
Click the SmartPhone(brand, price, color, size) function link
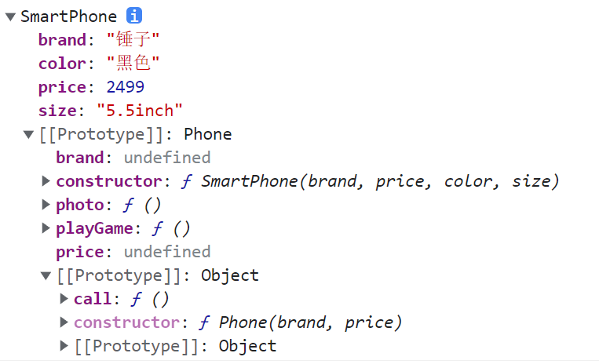pos(380,181)
